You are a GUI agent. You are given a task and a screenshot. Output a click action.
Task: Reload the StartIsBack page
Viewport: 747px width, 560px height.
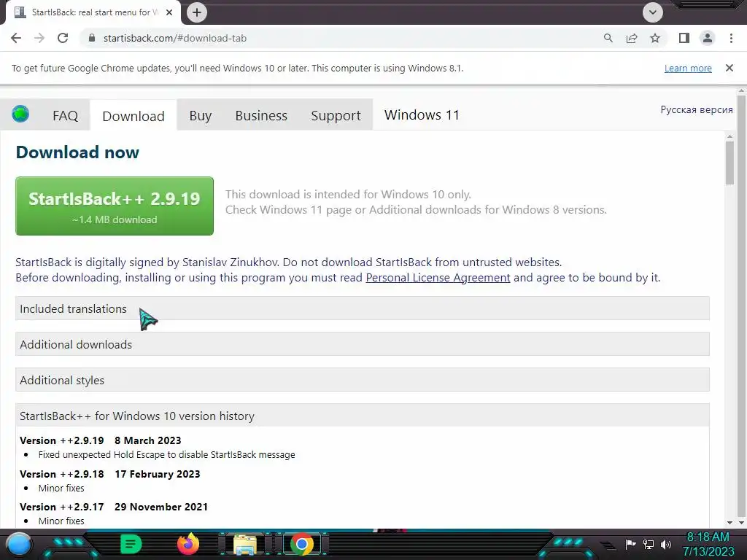click(63, 38)
